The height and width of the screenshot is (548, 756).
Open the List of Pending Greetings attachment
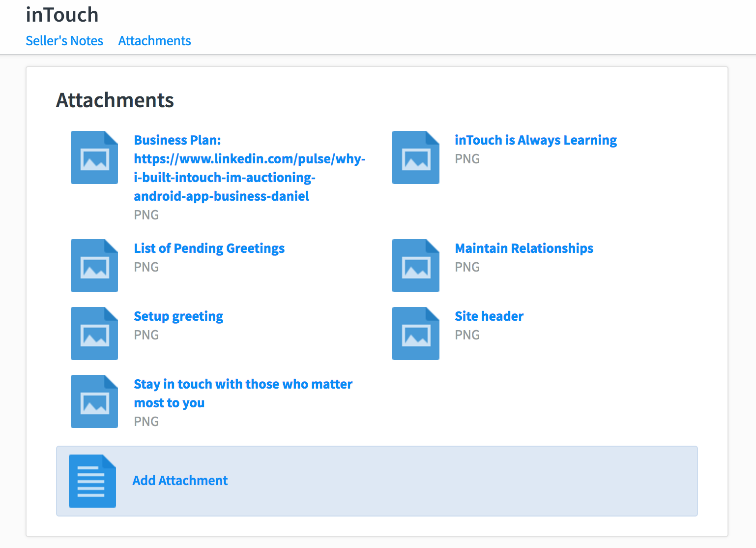pos(209,248)
